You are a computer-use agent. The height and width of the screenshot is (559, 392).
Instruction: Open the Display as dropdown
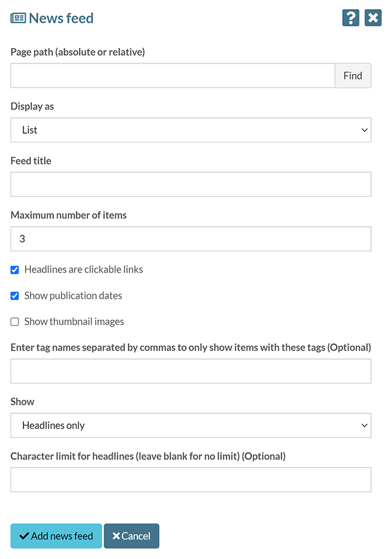(190, 130)
